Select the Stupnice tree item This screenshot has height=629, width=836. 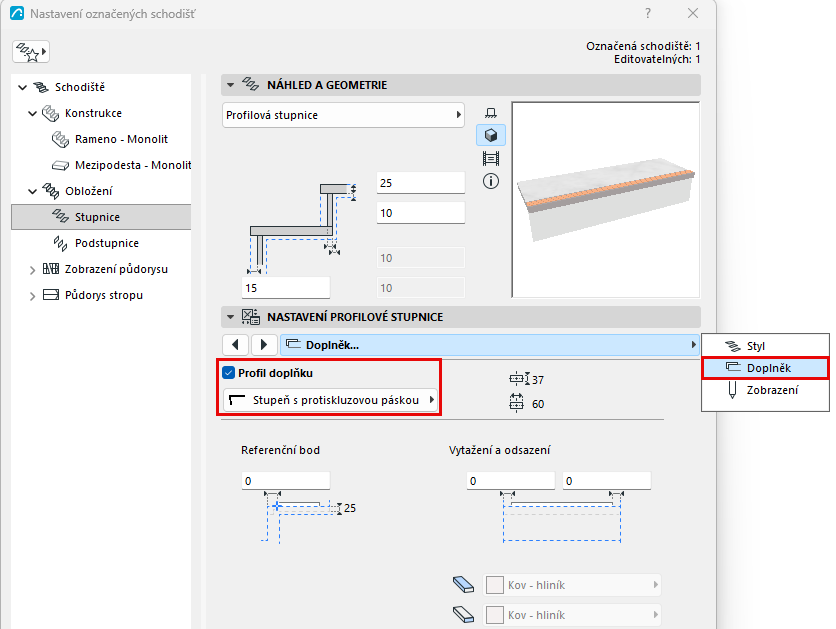101,217
